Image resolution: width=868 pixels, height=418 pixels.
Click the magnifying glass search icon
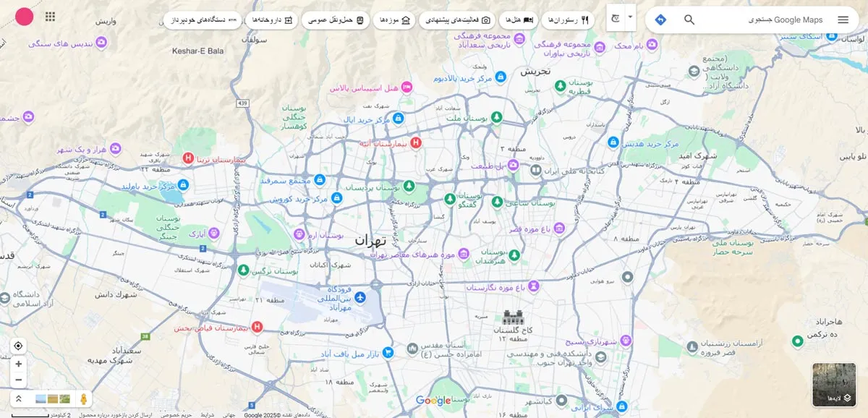[689, 20]
